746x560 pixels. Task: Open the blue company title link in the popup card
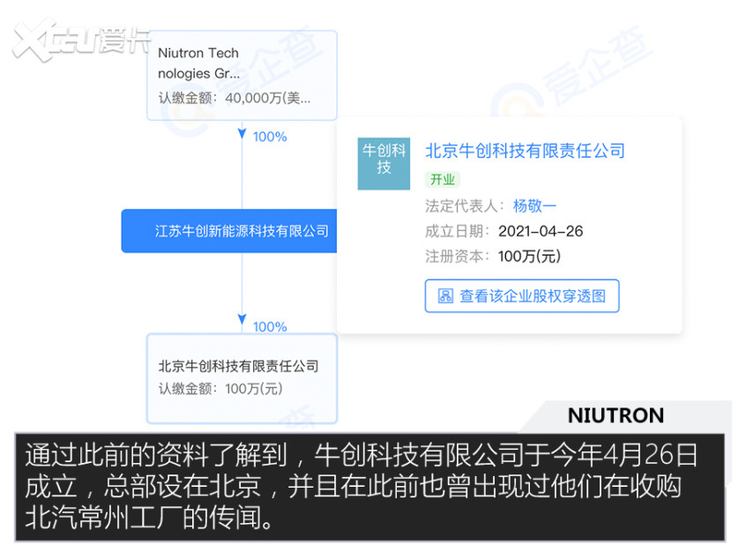[x=525, y=151]
